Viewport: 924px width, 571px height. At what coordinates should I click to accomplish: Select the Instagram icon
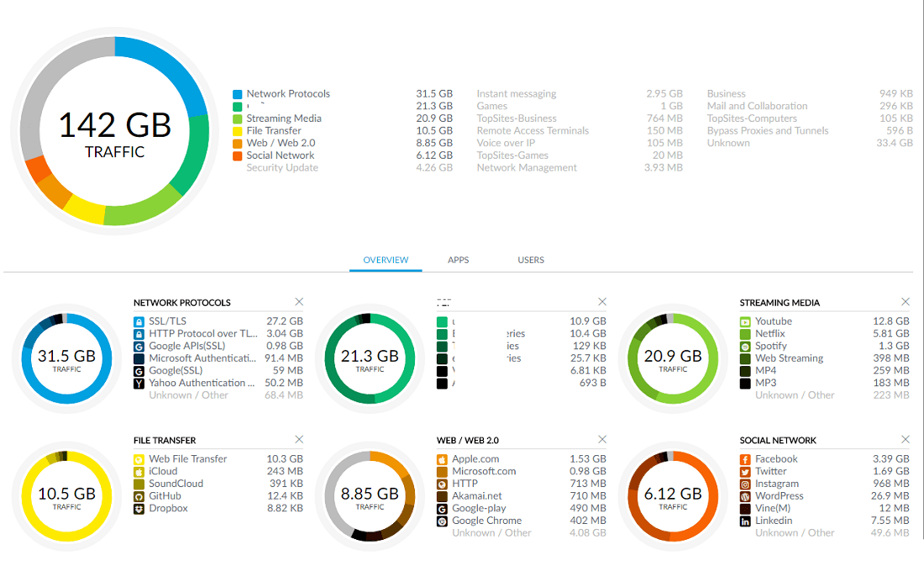tap(745, 485)
